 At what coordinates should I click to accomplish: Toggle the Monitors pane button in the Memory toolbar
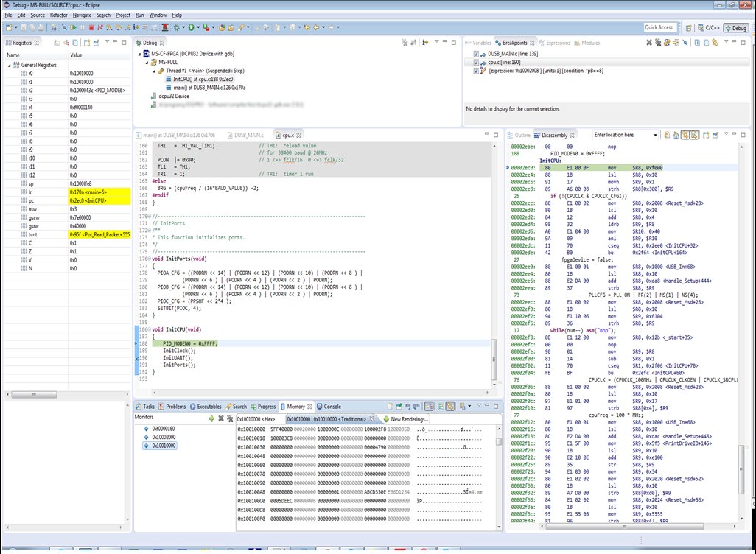(429, 407)
